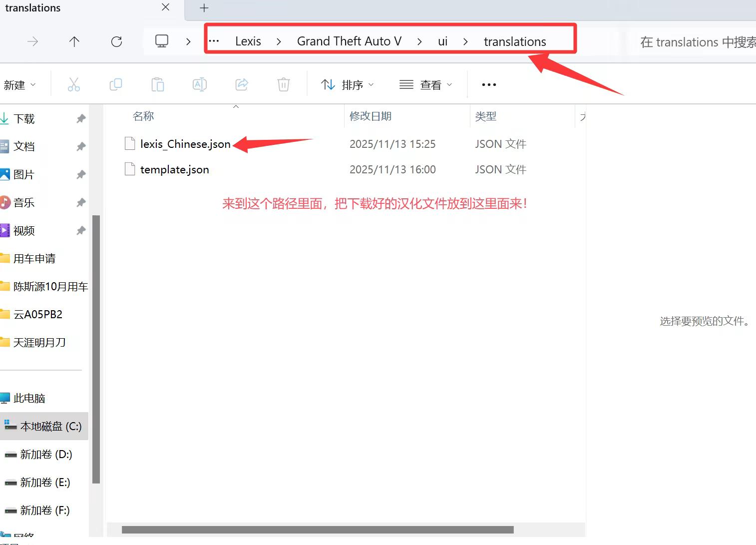Image resolution: width=756 pixels, height=545 pixels.
Task: Sort by 修改日期 column header
Action: 371,116
